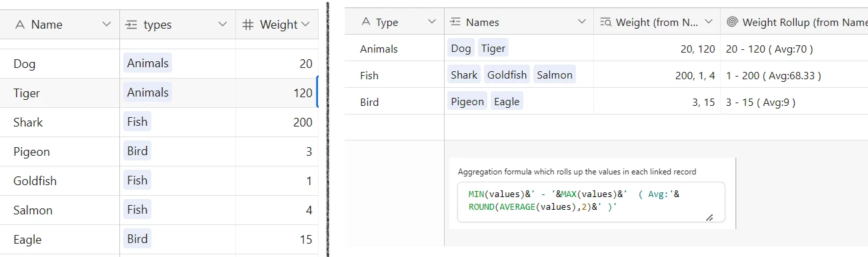Expand the Names column dropdown arrow
Screen dimensions: 868x257
[x=581, y=22]
